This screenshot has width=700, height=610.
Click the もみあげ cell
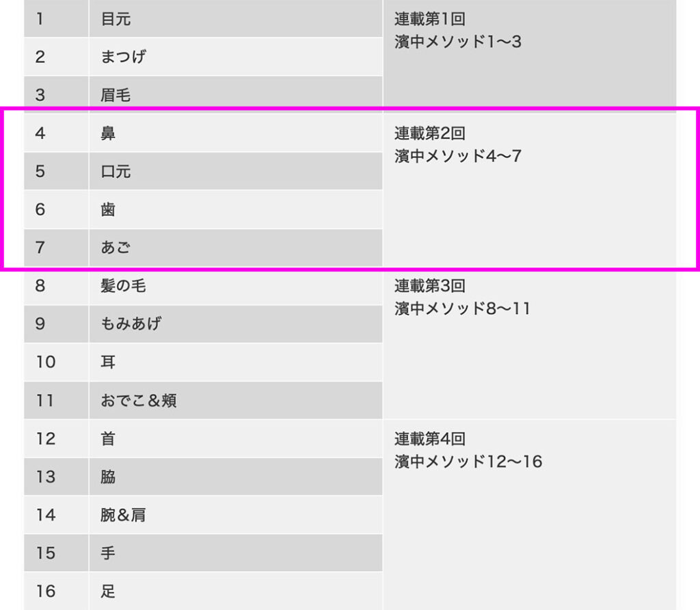131,323
